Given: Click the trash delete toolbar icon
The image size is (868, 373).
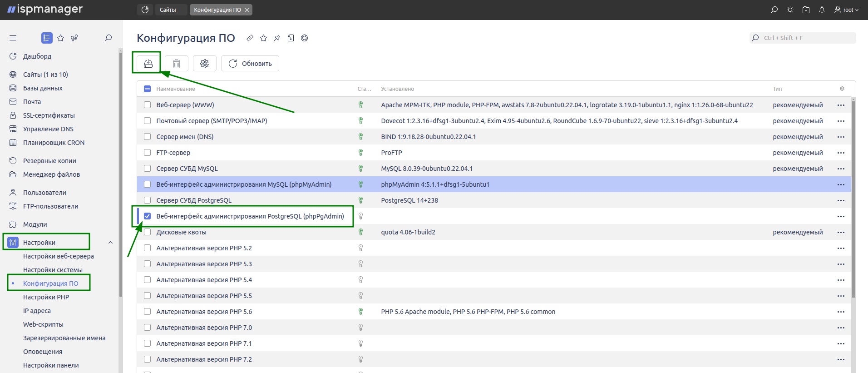Looking at the screenshot, I should tap(177, 64).
